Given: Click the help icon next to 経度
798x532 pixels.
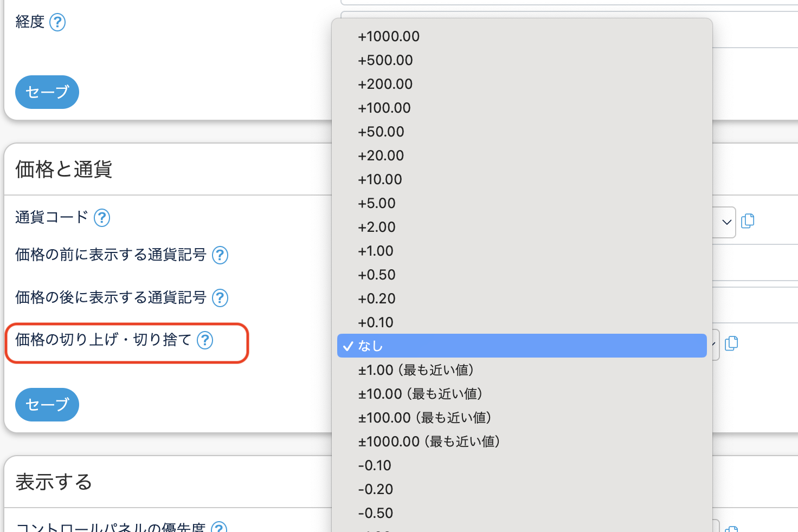Looking at the screenshot, I should point(57,22).
